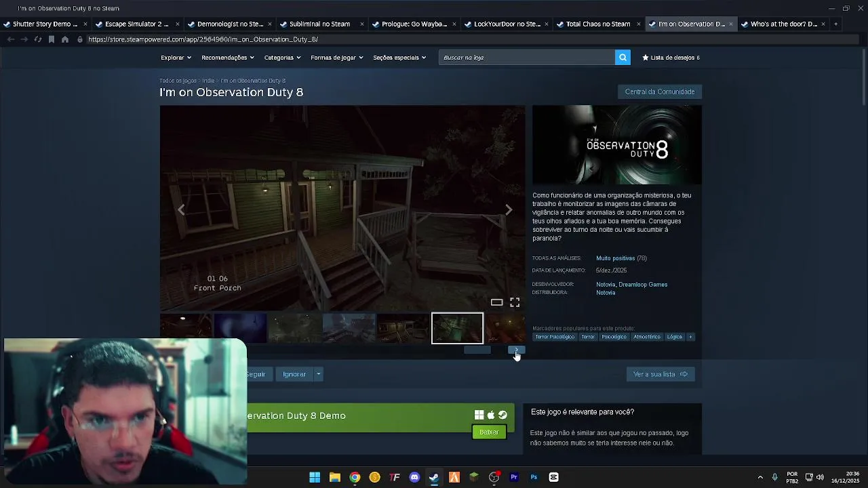Viewport: 868px width, 488px height.
Task: Open Discord from taskbar
Action: click(414, 477)
